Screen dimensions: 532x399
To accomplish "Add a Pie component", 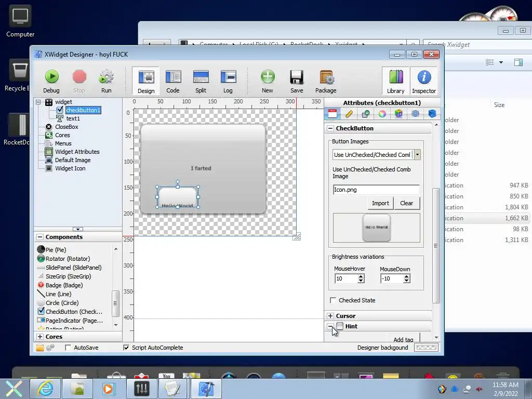I will [51, 250].
